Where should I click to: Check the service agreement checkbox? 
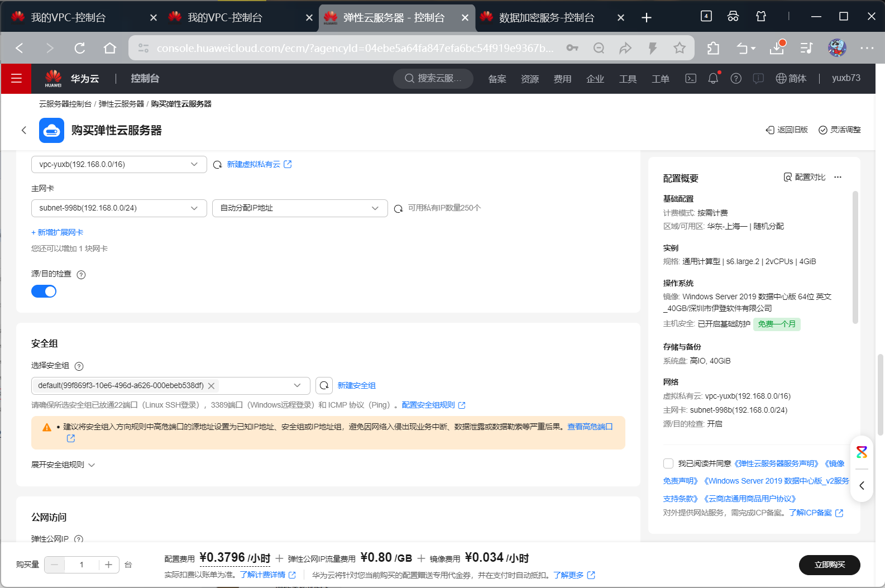[668, 463]
